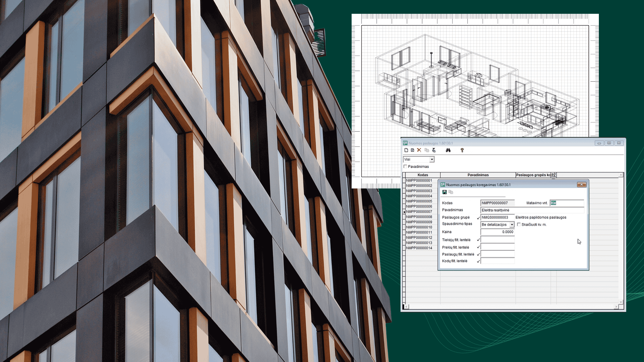Expand the Spausdinimo tipas dropdown
644x362 pixels.
(512, 225)
